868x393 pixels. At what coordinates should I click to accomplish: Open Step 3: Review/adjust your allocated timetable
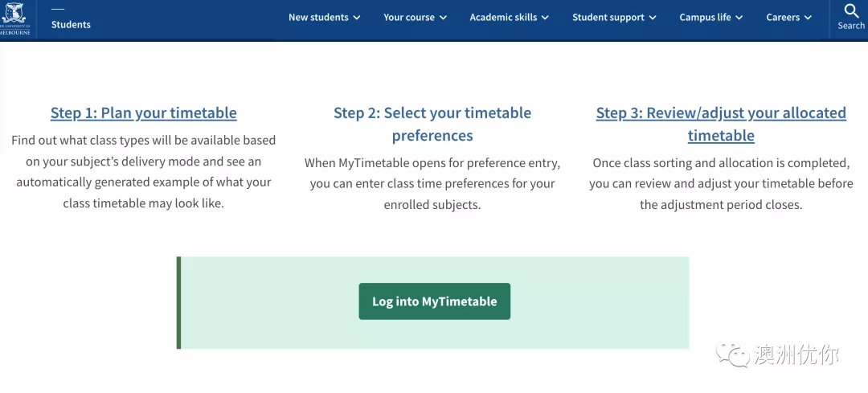pos(721,124)
